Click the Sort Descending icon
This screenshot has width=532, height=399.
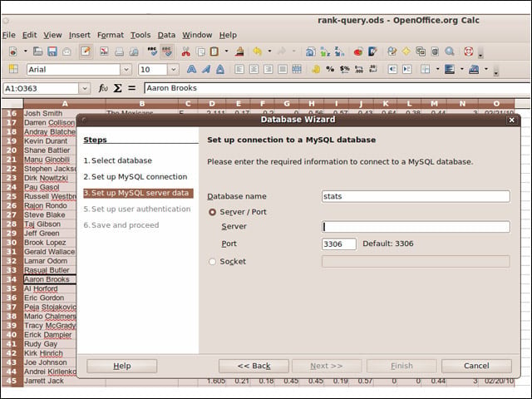pyautogui.click(x=339, y=52)
